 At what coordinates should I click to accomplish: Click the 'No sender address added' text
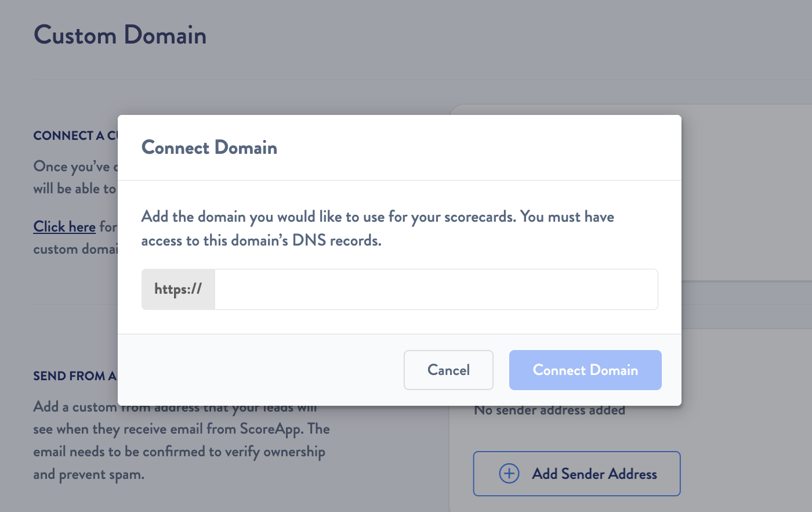[x=549, y=409]
